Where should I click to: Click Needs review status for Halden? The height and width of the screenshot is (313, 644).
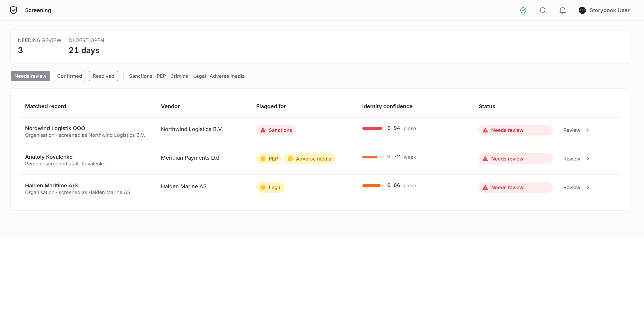515,188
